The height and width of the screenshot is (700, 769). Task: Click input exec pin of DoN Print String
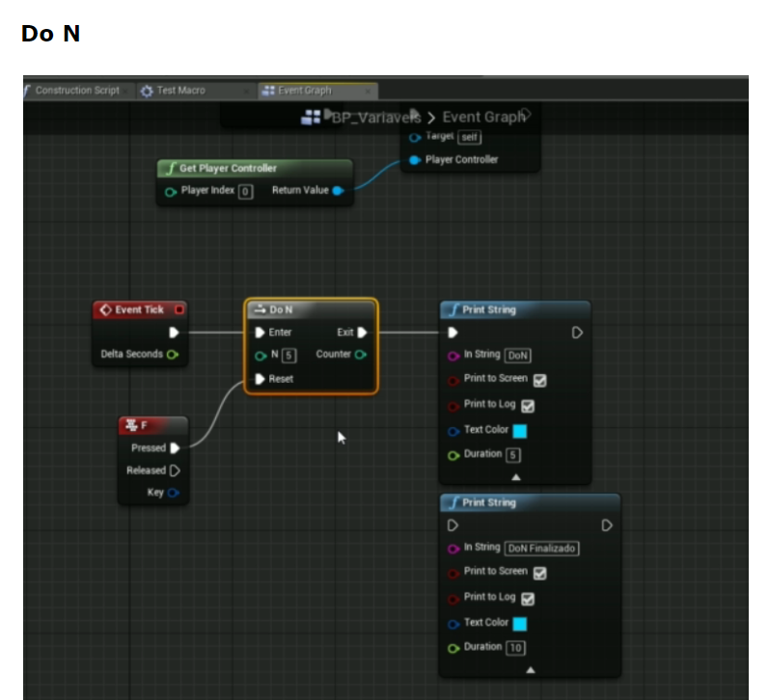(453, 333)
